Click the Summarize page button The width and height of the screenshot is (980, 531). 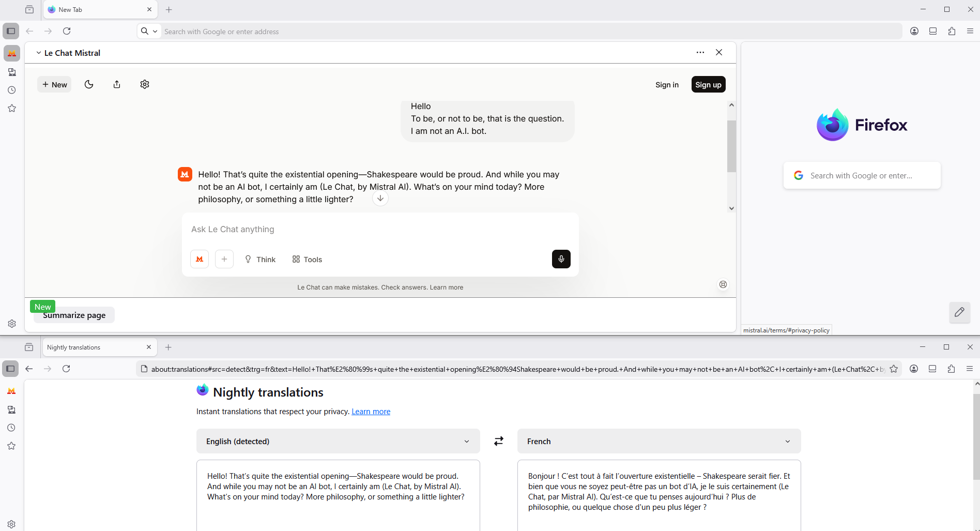(74, 315)
